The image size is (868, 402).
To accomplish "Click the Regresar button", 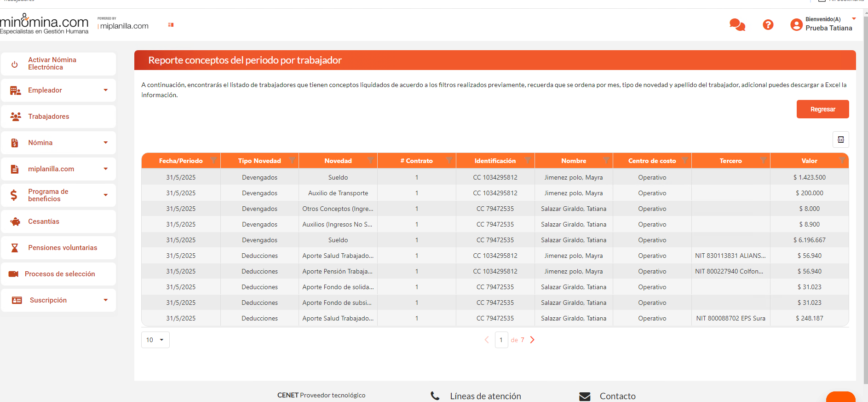I will (822, 109).
